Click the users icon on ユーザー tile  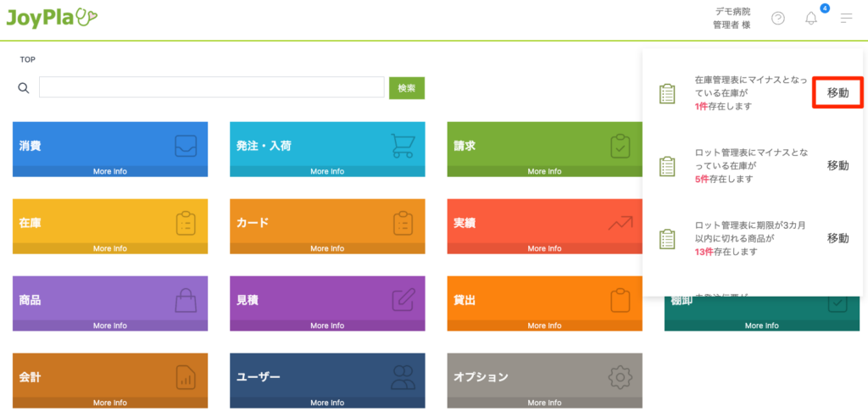click(x=403, y=377)
